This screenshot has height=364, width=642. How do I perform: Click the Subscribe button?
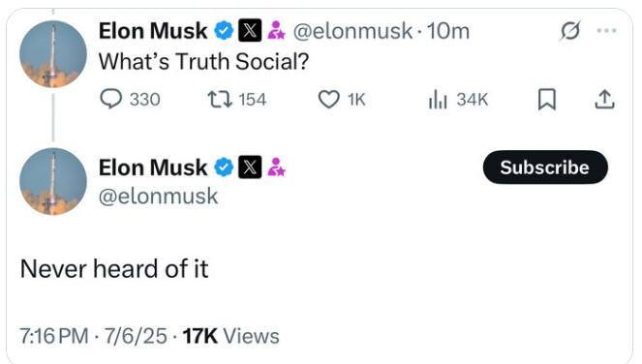(545, 167)
